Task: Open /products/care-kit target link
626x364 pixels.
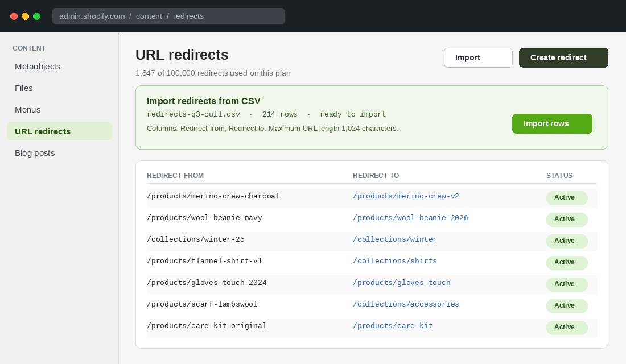Action: coord(393,325)
